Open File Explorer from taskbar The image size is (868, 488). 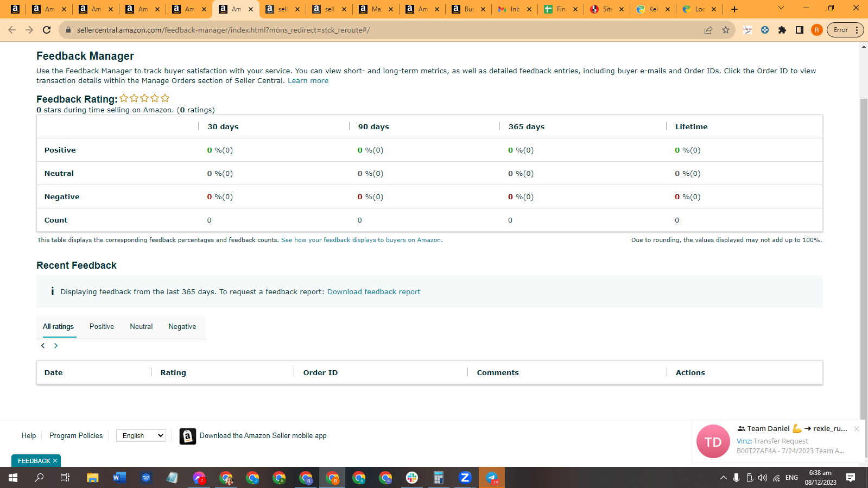93,478
